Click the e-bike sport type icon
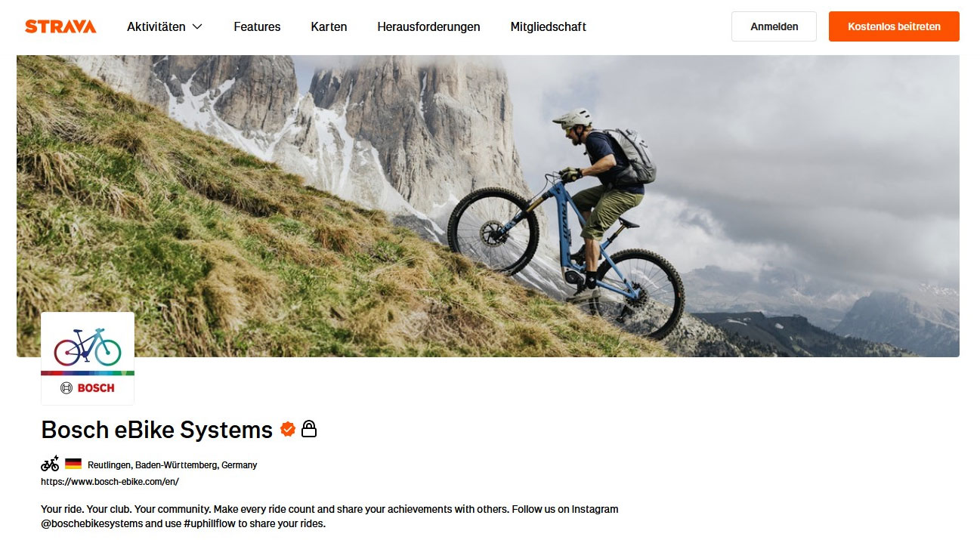The height and width of the screenshot is (540, 980). coord(50,464)
